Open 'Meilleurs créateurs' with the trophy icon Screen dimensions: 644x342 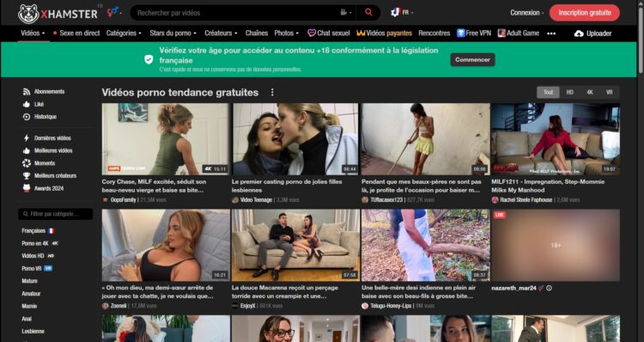[x=50, y=176]
